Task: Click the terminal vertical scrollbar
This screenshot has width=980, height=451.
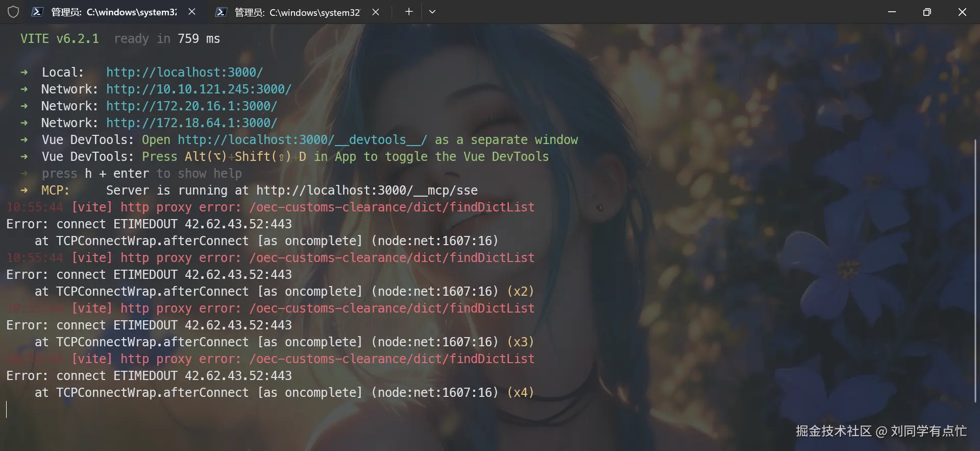Action: (975, 271)
